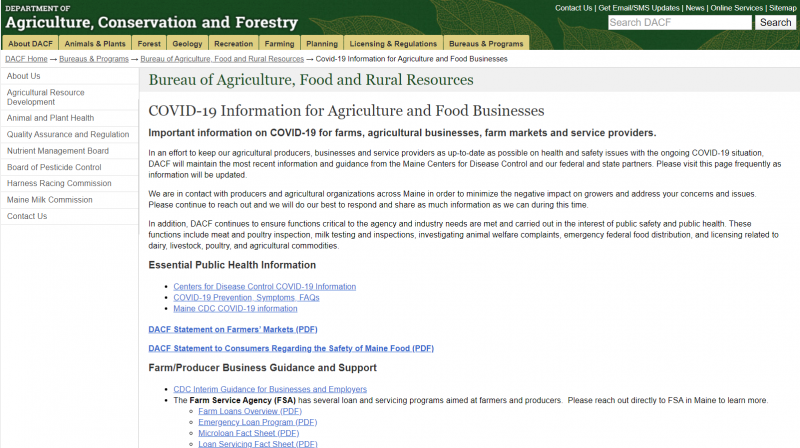The image size is (800, 448).
Task: Go to the News header link
Action: (x=695, y=8)
